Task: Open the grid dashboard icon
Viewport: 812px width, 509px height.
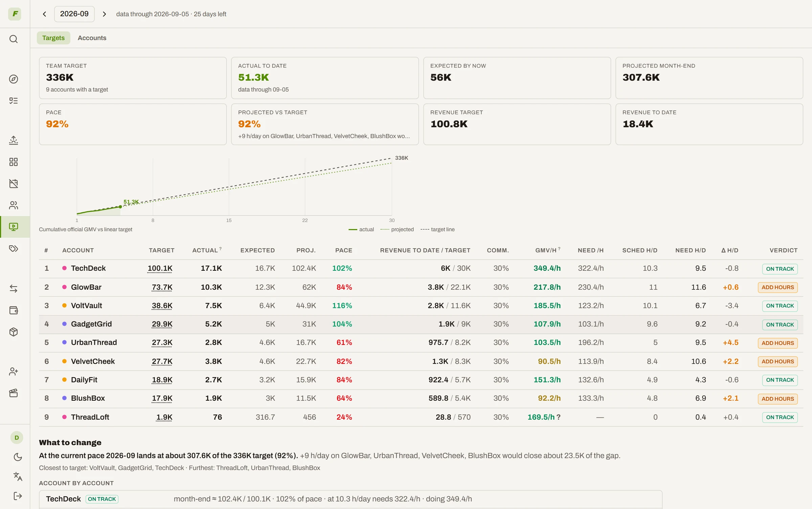Action: [14, 162]
